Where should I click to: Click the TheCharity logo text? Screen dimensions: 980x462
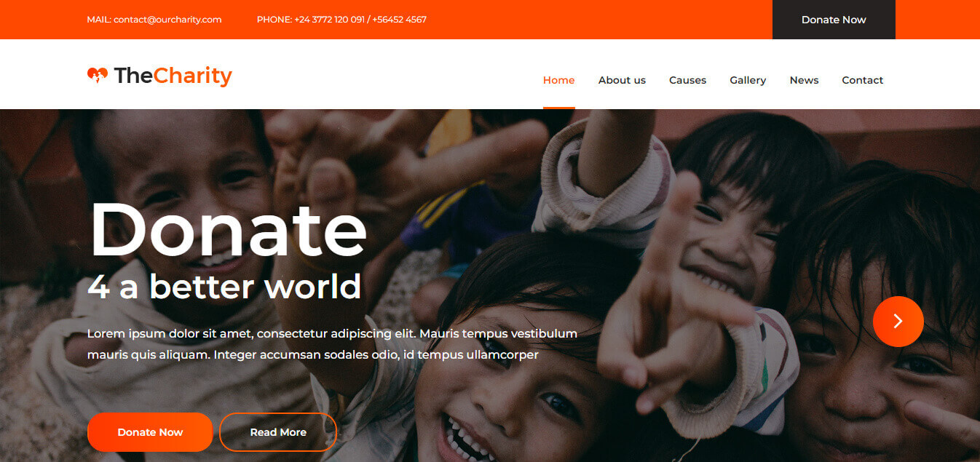(x=173, y=76)
